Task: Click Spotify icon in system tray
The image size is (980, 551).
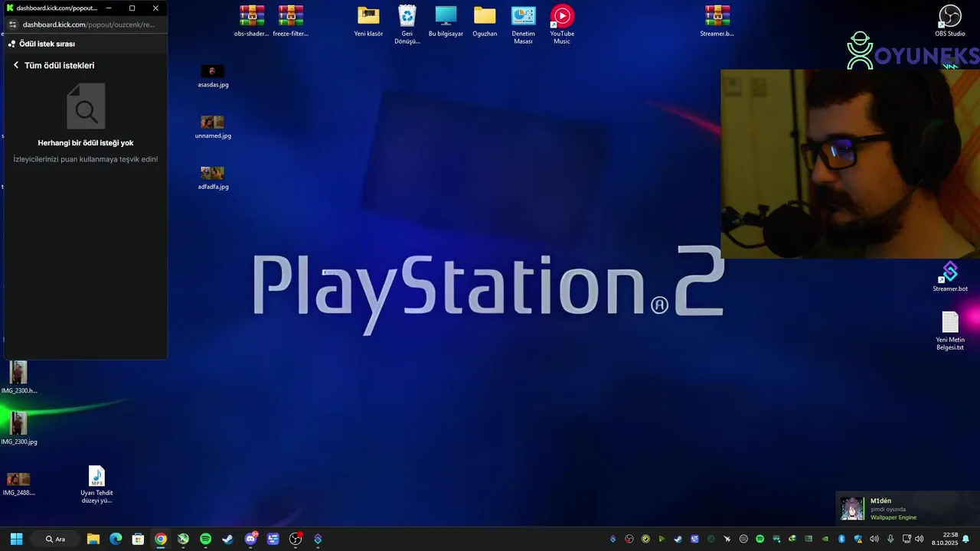Action: coord(759,539)
